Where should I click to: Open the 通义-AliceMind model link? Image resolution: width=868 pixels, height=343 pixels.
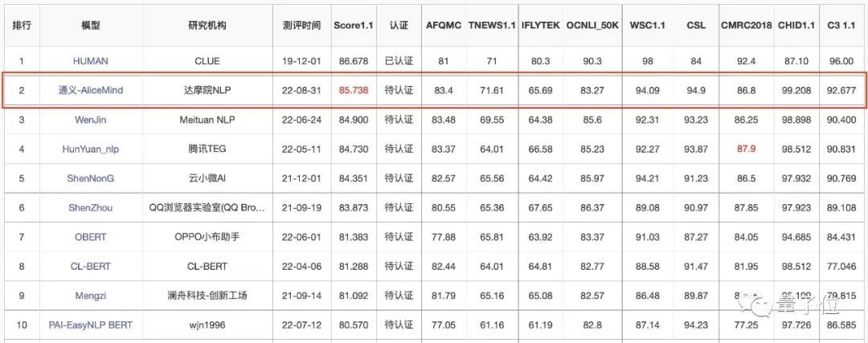point(91,90)
